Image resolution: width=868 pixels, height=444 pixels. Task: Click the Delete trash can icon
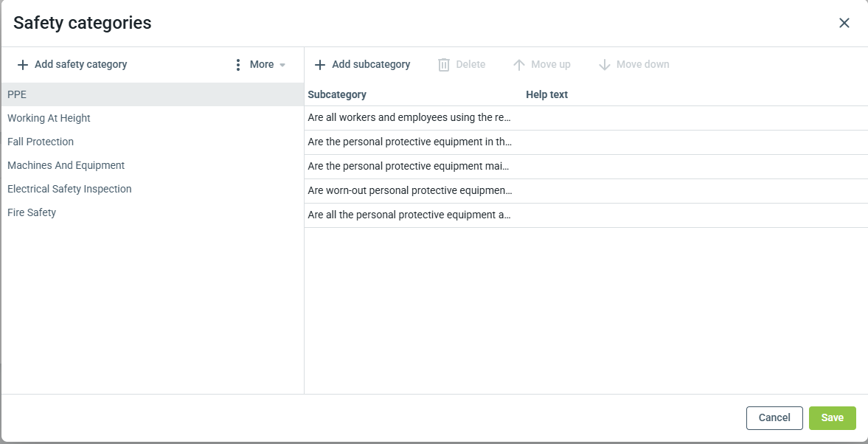tap(444, 65)
